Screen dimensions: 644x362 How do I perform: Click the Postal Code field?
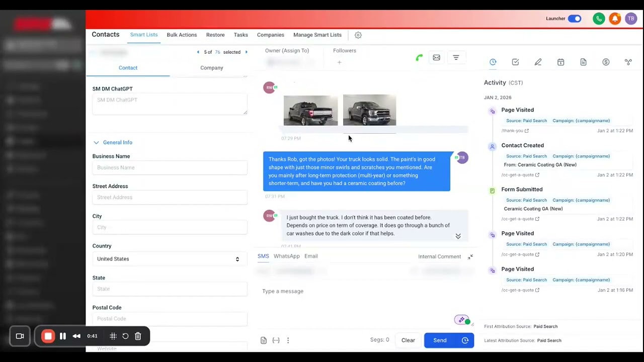[170, 319]
